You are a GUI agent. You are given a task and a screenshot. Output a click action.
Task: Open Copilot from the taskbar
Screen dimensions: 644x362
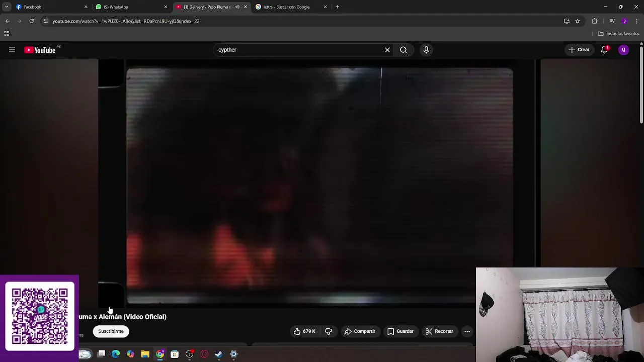point(130,354)
